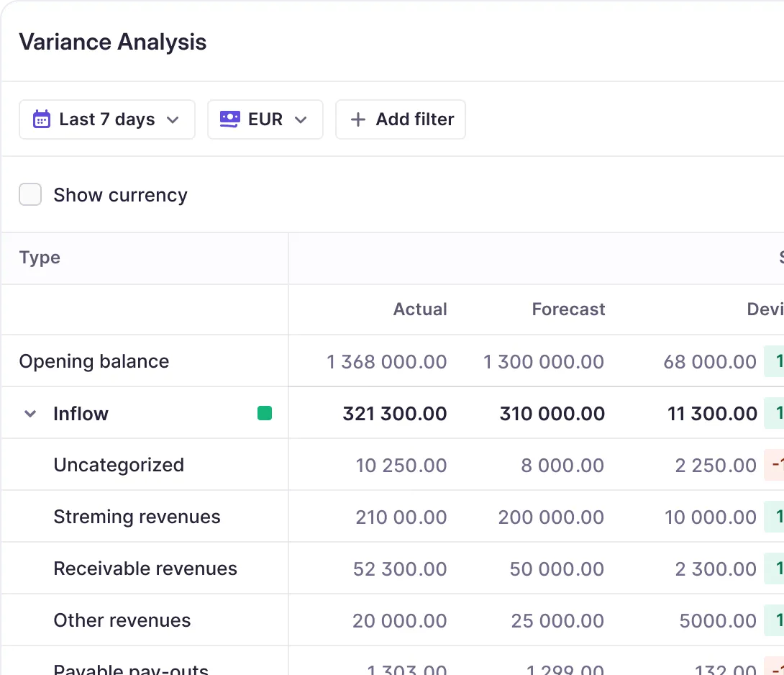Enable the Show currency checkbox
The width and height of the screenshot is (784, 675).
[x=30, y=195]
